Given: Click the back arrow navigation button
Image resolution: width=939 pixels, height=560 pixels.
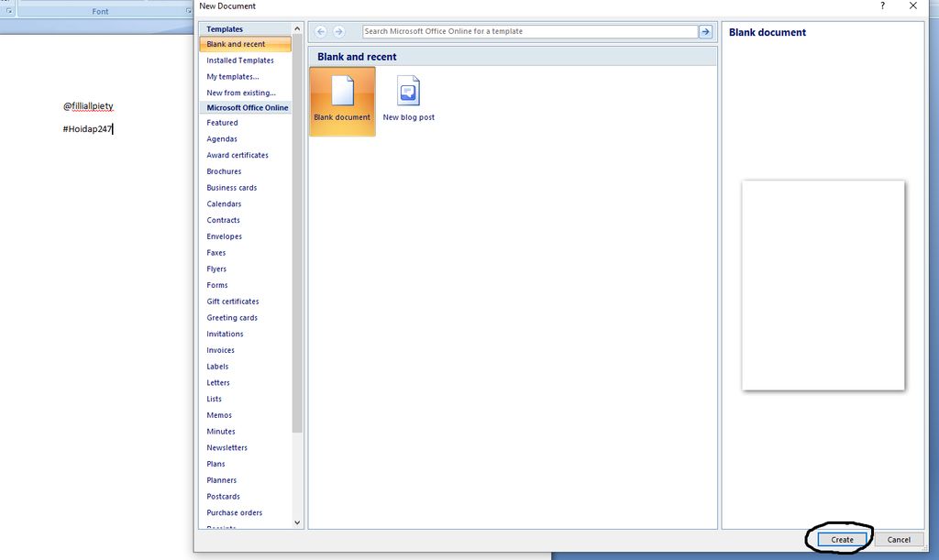Looking at the screenshot, I should [321, 31].
